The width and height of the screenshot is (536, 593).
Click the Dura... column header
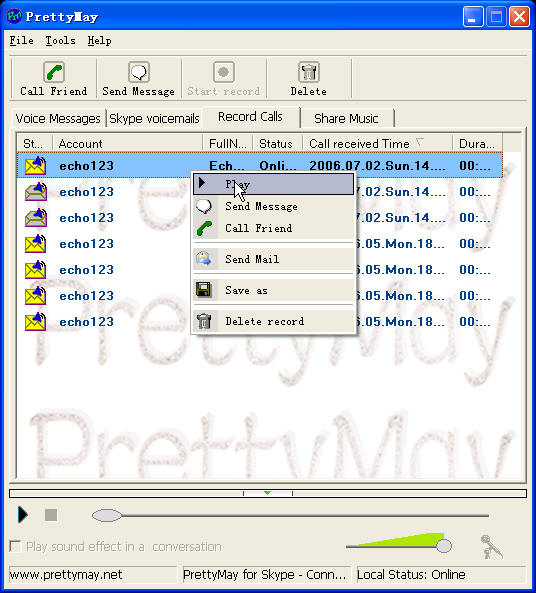click(477, 144)
